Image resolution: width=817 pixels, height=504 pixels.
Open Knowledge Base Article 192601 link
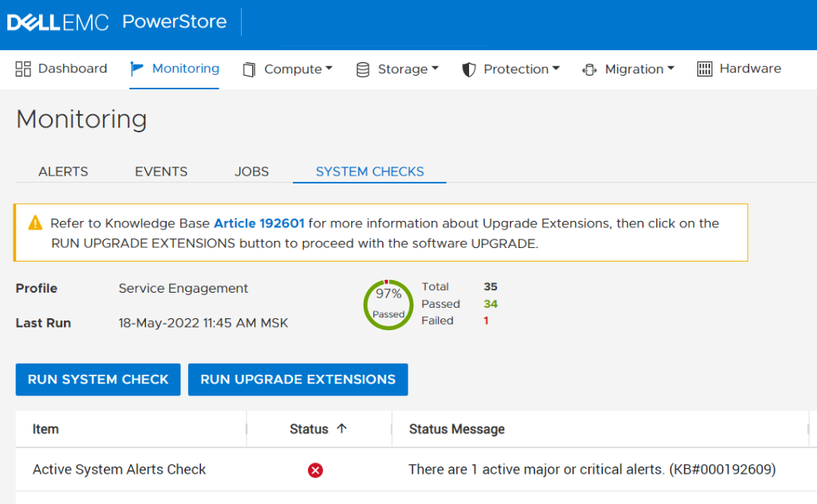(259, 223)
